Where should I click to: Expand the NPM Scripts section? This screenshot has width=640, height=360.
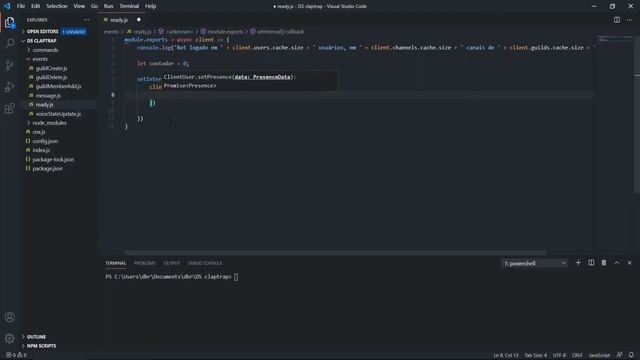pyautogui.click(x=41, y=346)
